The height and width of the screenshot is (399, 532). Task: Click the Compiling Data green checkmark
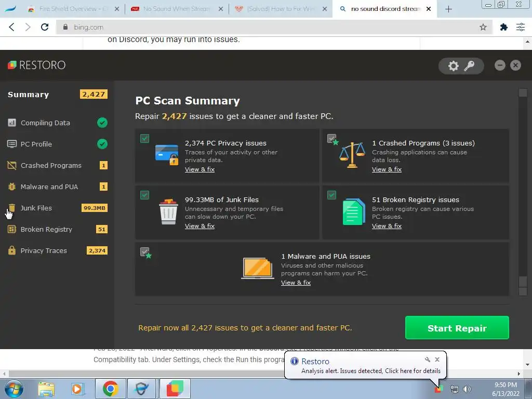(102, 123)
